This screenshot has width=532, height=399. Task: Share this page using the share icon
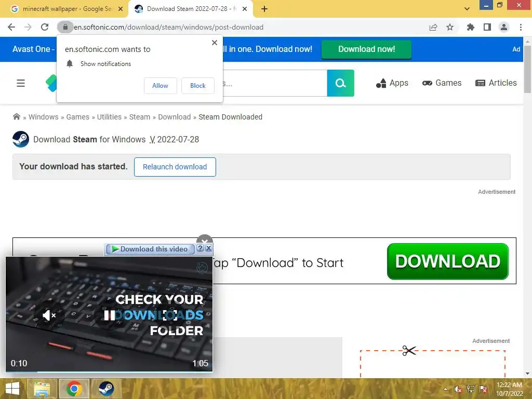pos(433,27)
